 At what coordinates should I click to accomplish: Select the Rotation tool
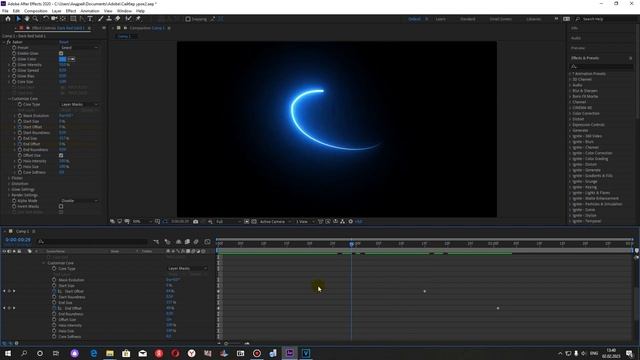pos(46,19)
